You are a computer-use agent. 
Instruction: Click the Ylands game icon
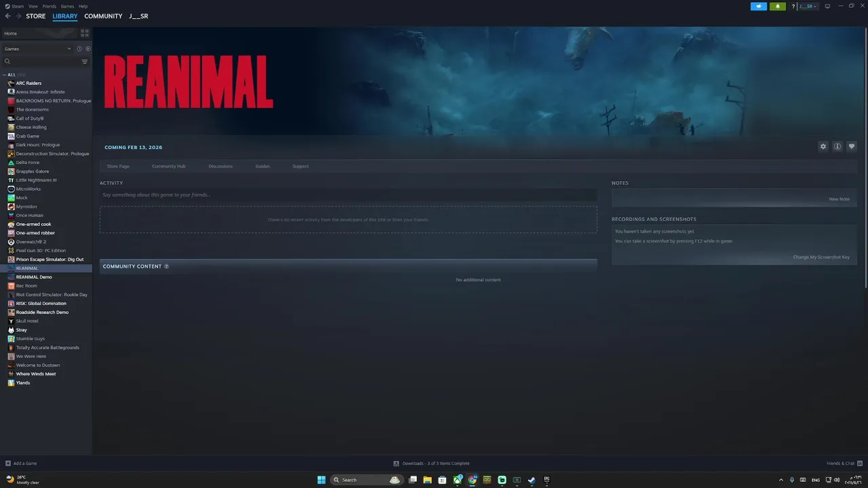coord(11,383)
